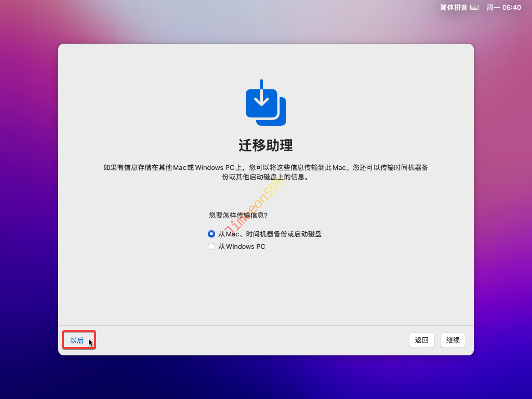Viewport: 532px width, 399px height.
Task: Click the 迁移助理 heading text
Action: pos(265,145)
